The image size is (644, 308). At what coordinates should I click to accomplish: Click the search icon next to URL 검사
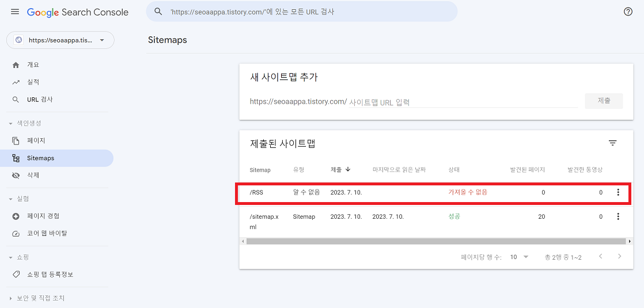[x=16, y=100]
